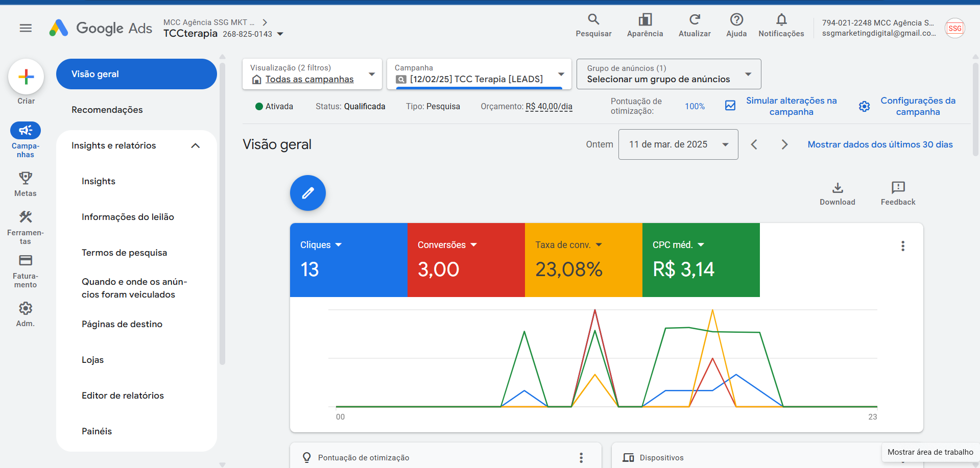This screenshot has width=980, height=468.
Task: Open the Visualização filters dropdown
Action: 312,74
